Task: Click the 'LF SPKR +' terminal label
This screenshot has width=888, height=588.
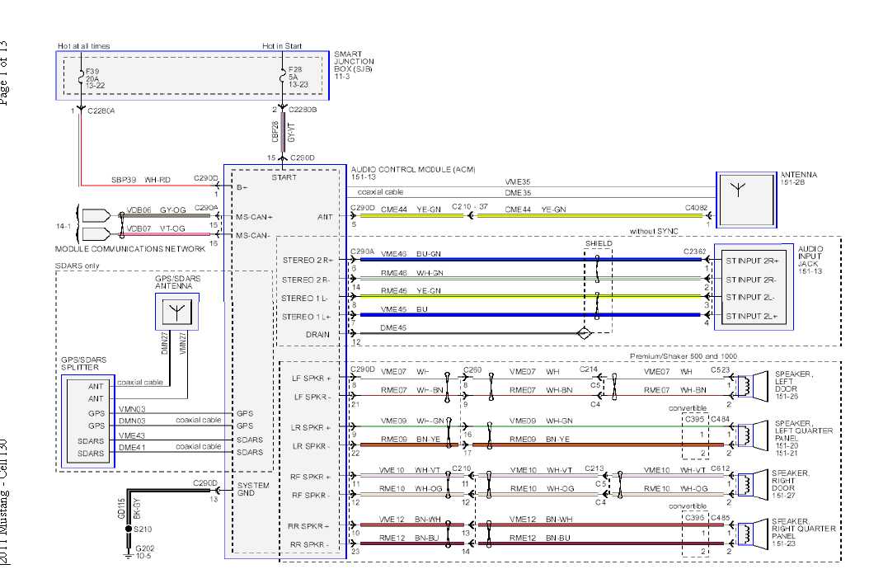Action: [312, 378]
